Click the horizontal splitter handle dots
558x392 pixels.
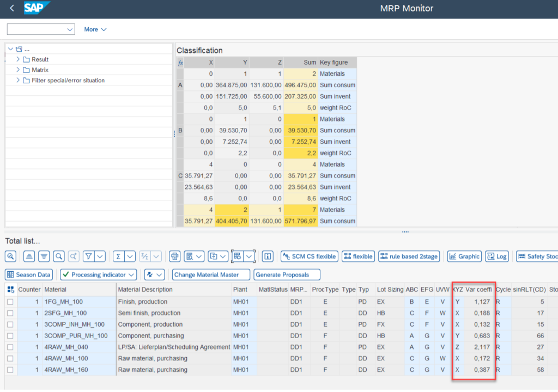click(405, 232)
